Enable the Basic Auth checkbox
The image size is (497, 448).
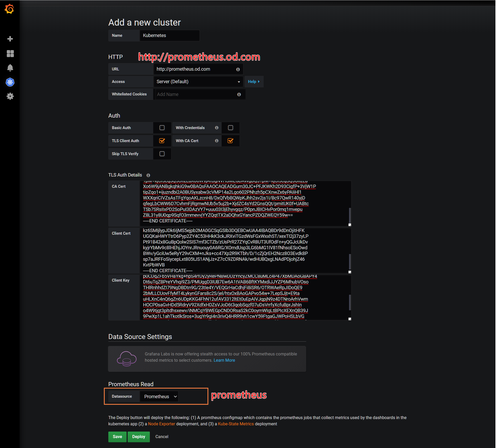pos(162,128)
